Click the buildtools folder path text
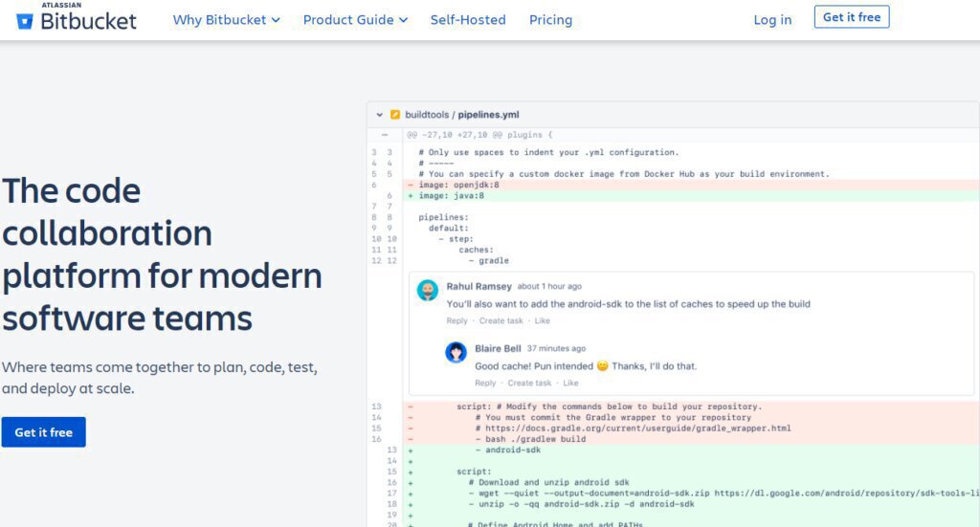Image resolution: width=980 pixels, height=527 pixels. pos(427,115)
